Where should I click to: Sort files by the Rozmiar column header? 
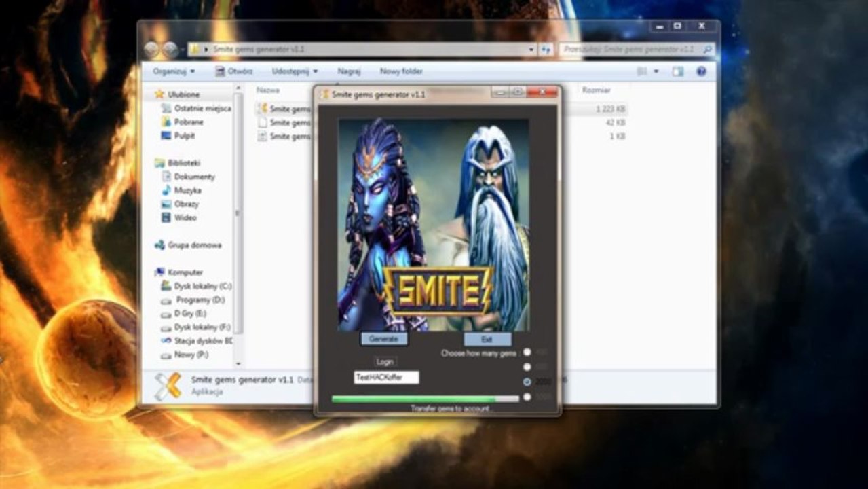pyautogui.click(x=596, y=90)
